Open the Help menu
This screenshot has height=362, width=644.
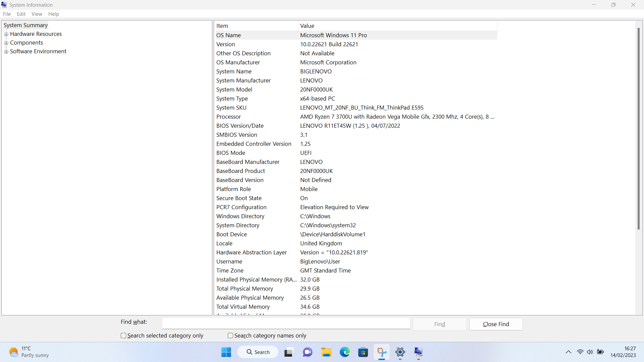[x=54, y=14]
